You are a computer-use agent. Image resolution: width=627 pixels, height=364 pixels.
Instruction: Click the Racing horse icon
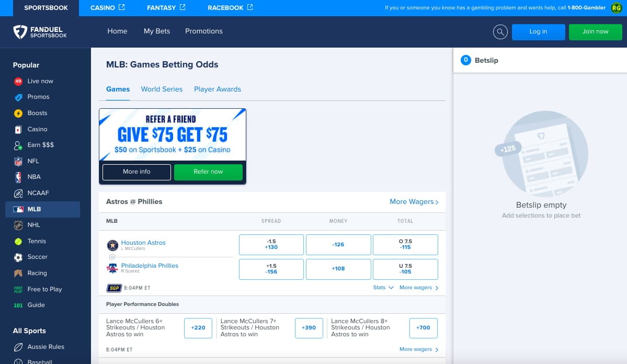(18, 273)
